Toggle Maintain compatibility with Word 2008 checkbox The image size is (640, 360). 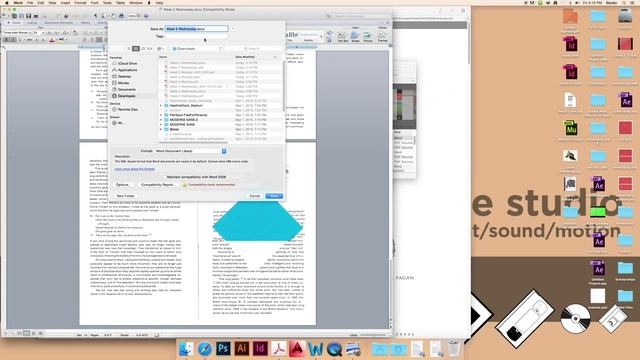tap(164, 177)
